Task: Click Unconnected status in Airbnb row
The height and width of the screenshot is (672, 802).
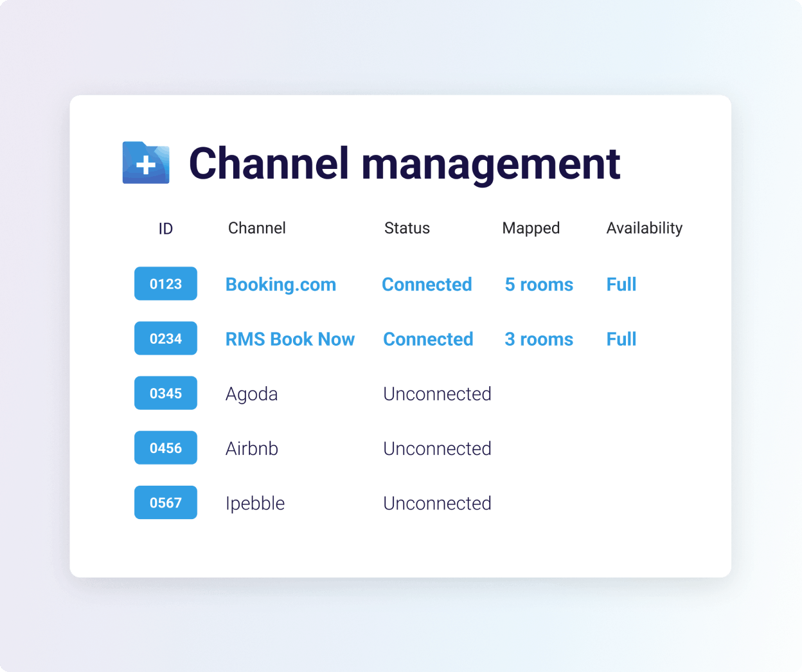Action: (x=437, y=448)
